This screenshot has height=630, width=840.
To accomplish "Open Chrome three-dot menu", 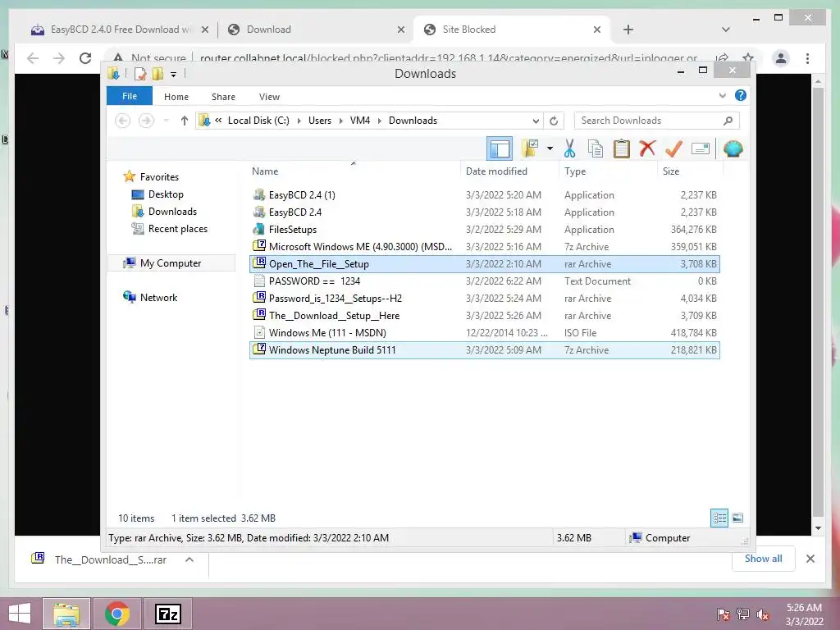I will 807,58.
